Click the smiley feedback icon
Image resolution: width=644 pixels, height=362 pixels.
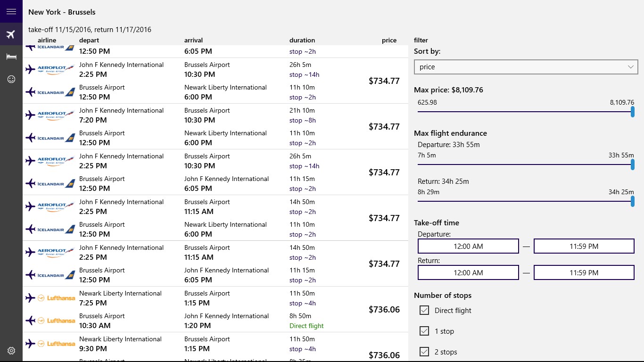(11, 79)
